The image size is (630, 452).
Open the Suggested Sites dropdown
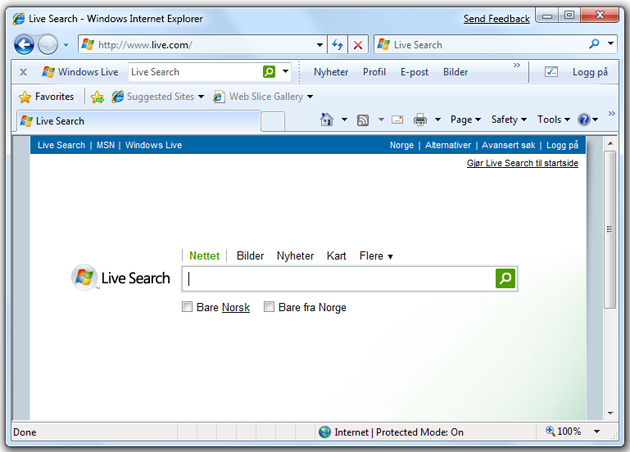(158, 96)
